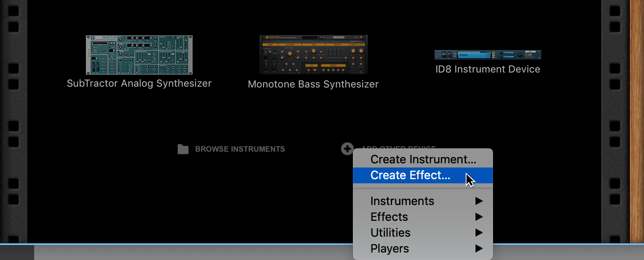The width and height of the screenshot is (644, 260).
Task: Click the BROWSE INSTRUMENTS button
Action: point(240,149)
